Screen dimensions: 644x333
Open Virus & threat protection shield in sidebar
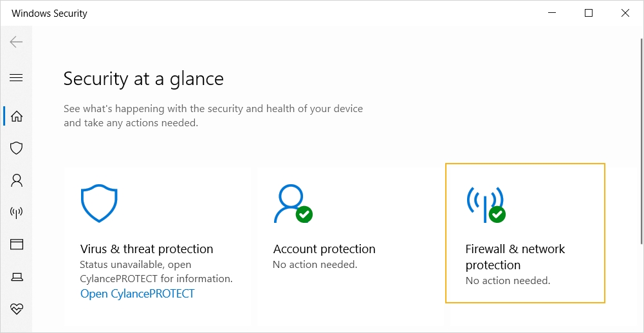coord(17,148)
